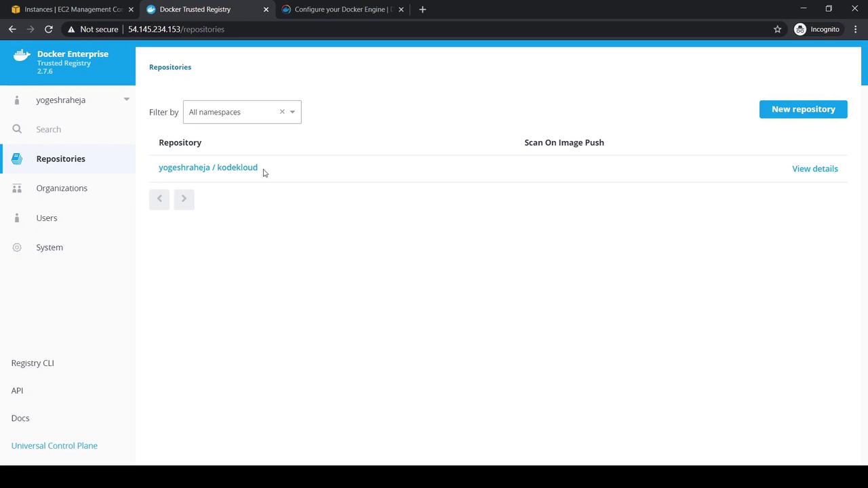Open yogeshraheja / kodekloud repository link
868x488 pixels.
[x=208, y=167]
